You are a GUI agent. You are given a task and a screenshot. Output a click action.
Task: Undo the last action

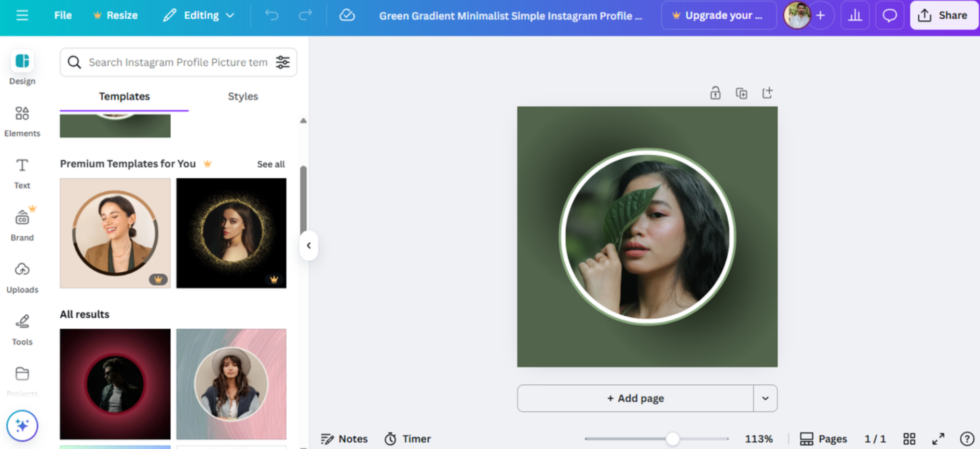coord(272,15)
